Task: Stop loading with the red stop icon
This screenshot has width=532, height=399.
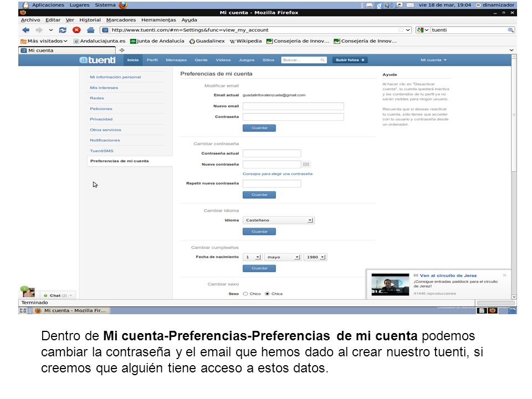Action: [x=76, y=30]
